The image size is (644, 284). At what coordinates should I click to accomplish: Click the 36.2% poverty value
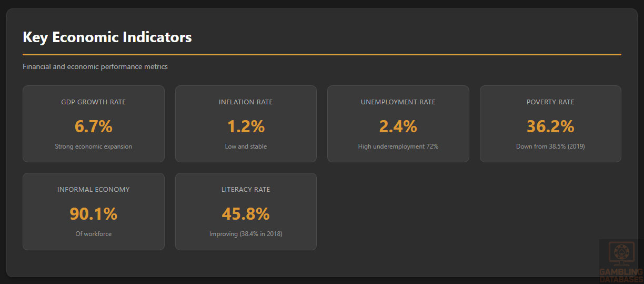(x=550, y=126)
